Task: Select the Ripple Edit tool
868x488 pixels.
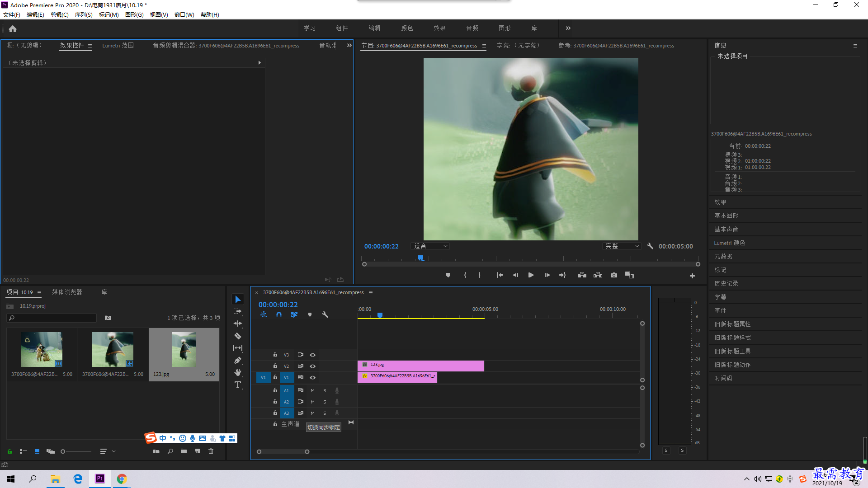Action: tap(238, 324)
